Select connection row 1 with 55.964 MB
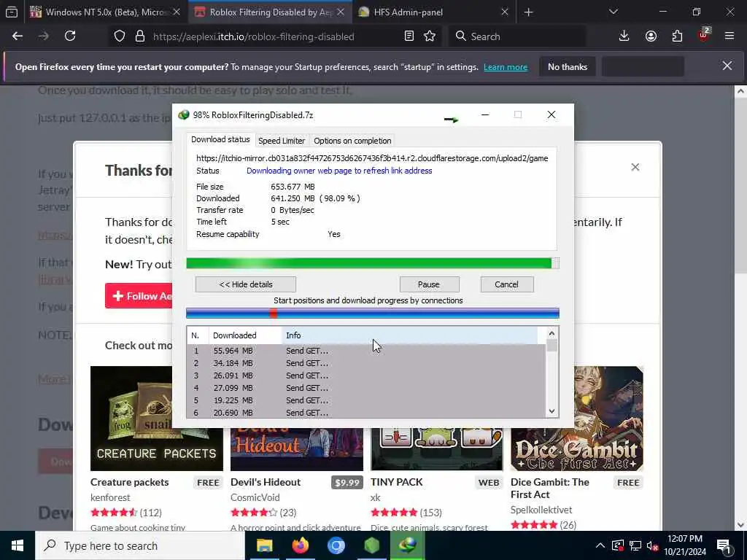 tap(366, 351)
